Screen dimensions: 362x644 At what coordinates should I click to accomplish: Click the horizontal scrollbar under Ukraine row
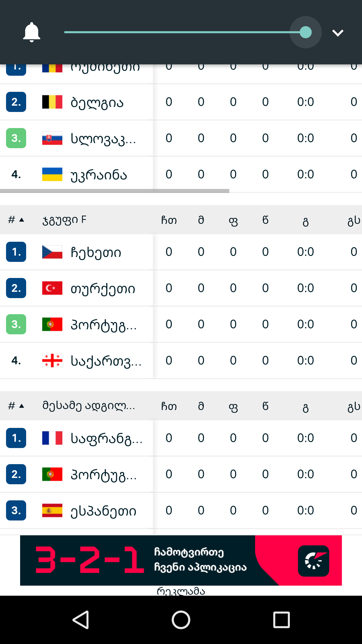[115, 191]
